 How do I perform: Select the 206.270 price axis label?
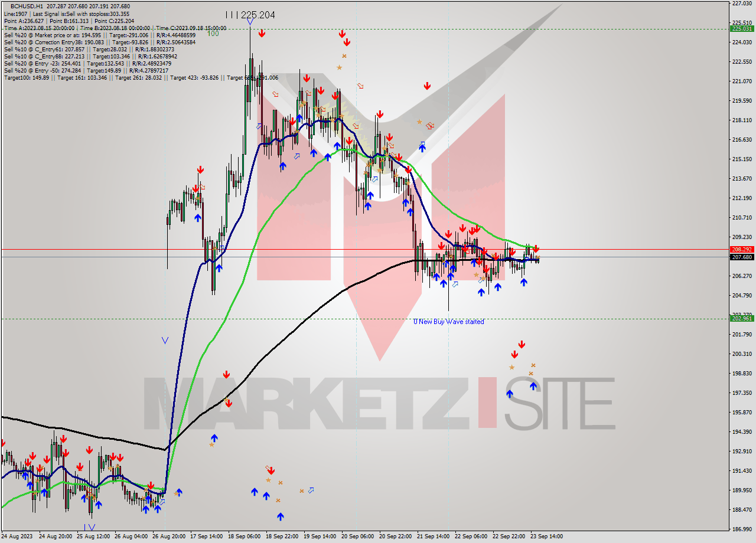pos(742,276)
